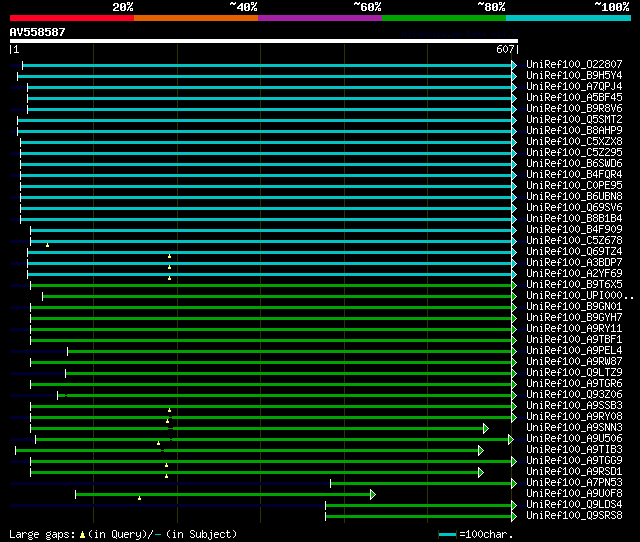This screenshot has width=640, height=542.
Task: Click the AV558587 query name
Action: click(x=38, y=32)
